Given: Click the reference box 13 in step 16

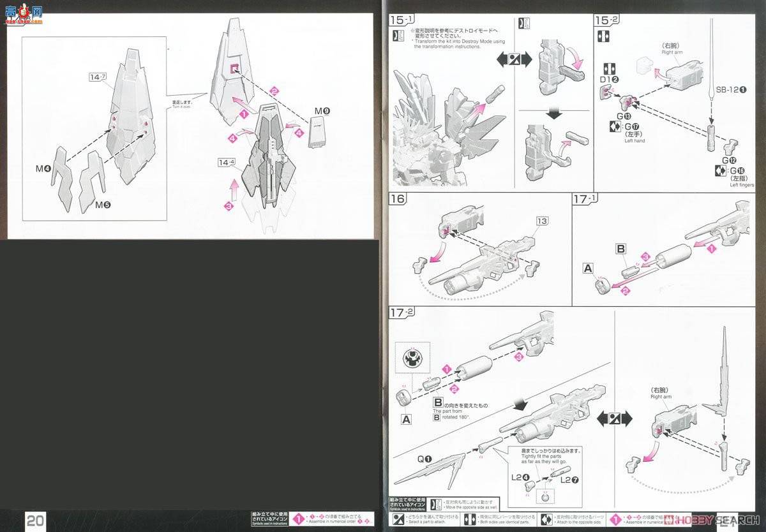Looking at the screenshot, I should pos(542,221).
